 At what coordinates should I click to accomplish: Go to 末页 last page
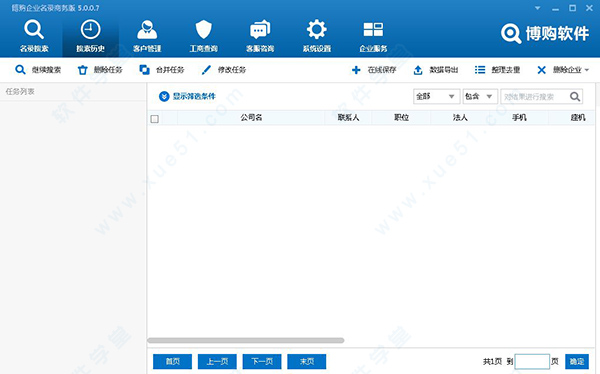pos(307,361)
